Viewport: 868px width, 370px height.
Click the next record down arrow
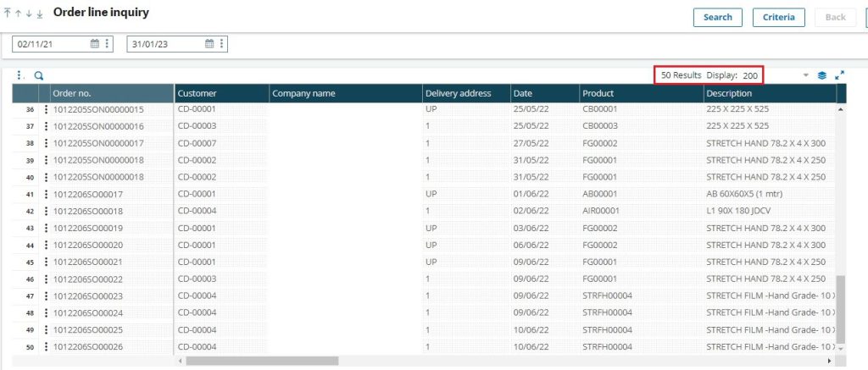click(28, 14)
